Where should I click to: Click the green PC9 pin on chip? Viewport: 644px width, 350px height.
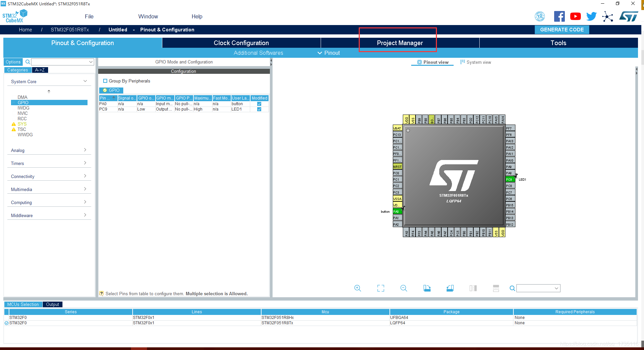(x=510, y=179)
